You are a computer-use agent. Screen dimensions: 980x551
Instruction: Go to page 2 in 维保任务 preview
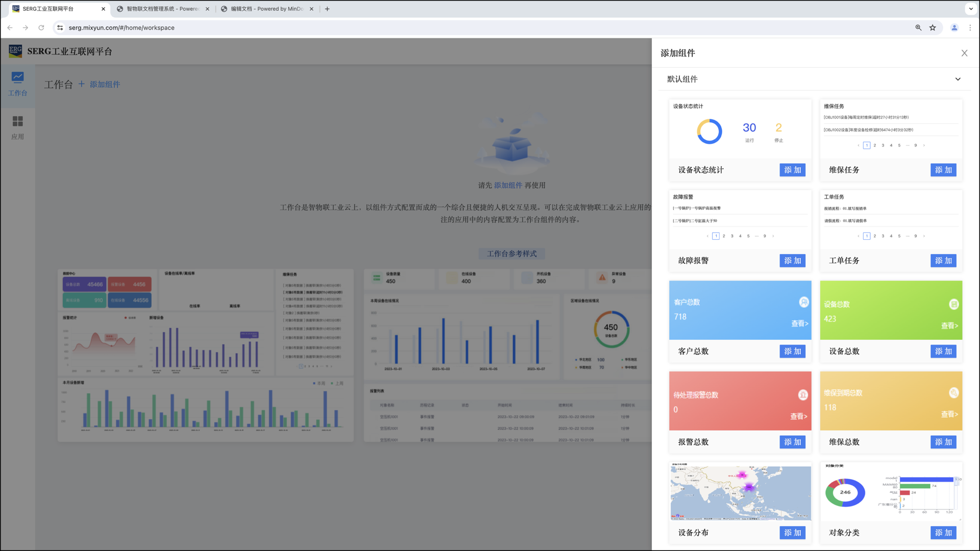point(875,145)
